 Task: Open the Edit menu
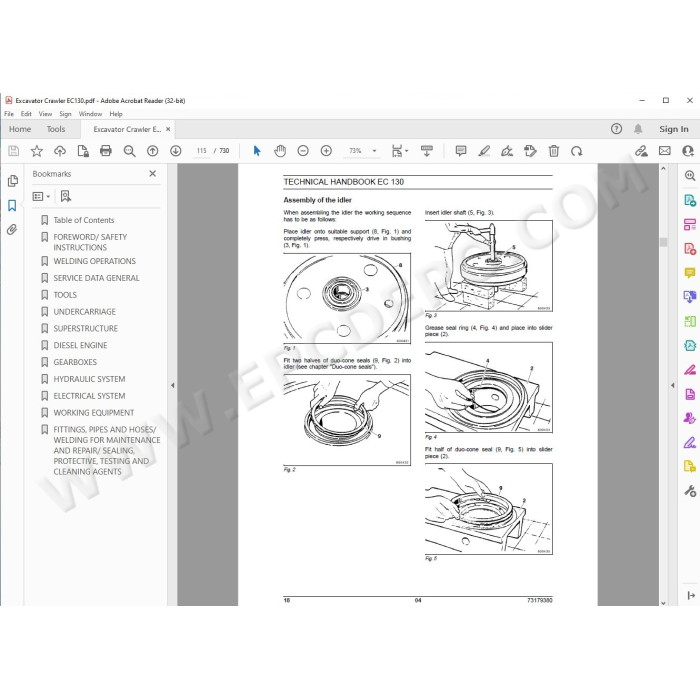point(26,114)
